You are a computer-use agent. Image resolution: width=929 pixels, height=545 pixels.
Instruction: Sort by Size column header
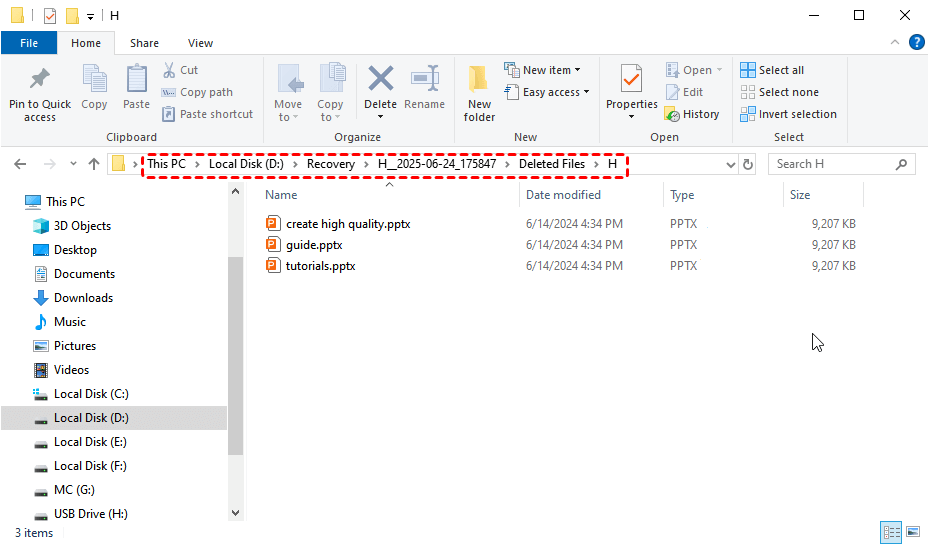pyautogui.click(x=800, y=195)
